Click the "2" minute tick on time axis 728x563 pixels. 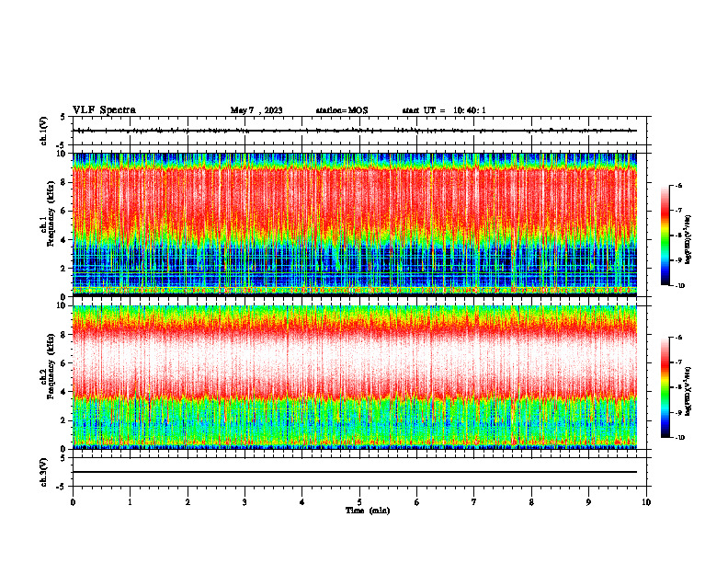pyautogui.click(x=188, y=502)
